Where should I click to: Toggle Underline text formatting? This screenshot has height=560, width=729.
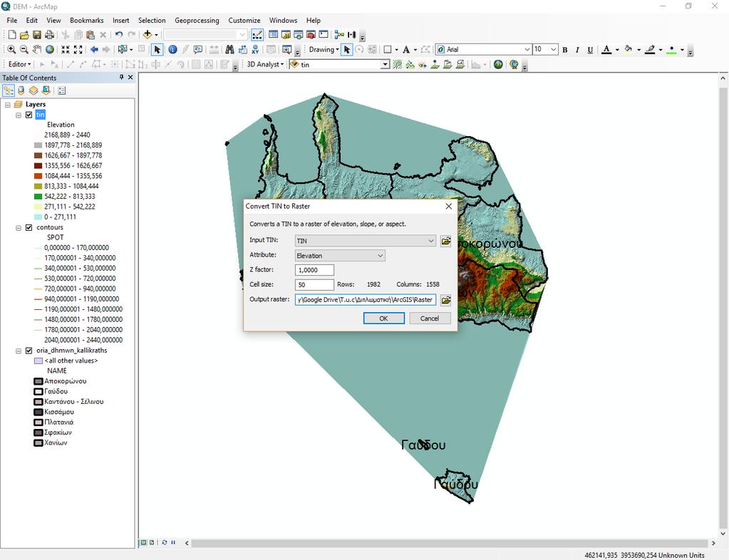tap(590, 50)
